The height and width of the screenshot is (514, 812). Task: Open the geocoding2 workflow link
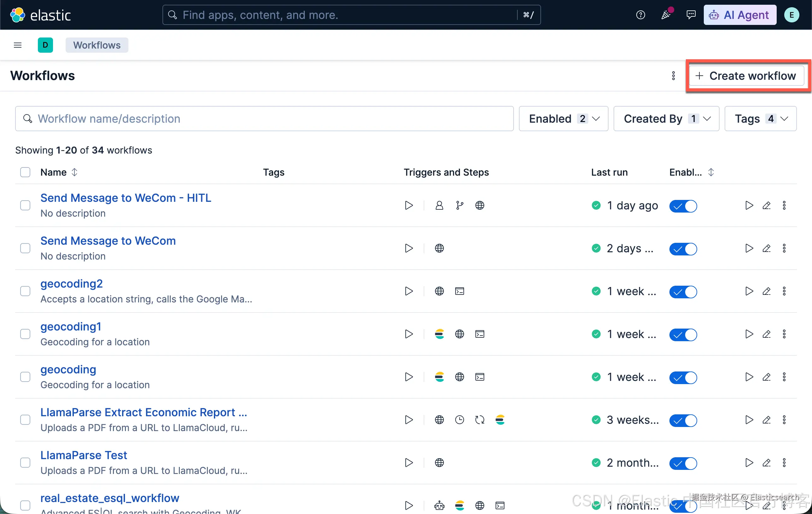(72, 283)
